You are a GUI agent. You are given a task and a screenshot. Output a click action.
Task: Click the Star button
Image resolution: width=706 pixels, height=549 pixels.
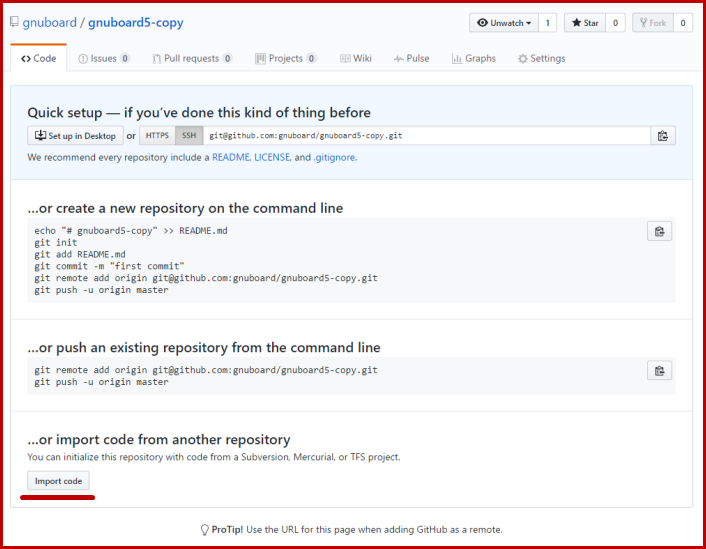click(x=584, y=22)
